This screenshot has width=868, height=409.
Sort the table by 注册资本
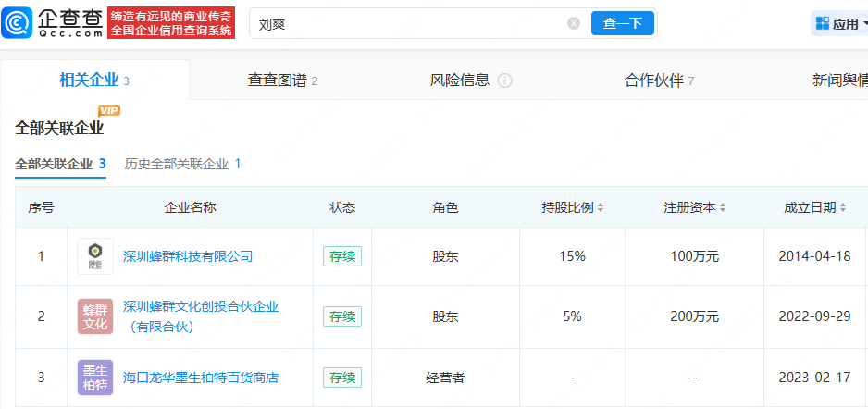coord(722,207)
